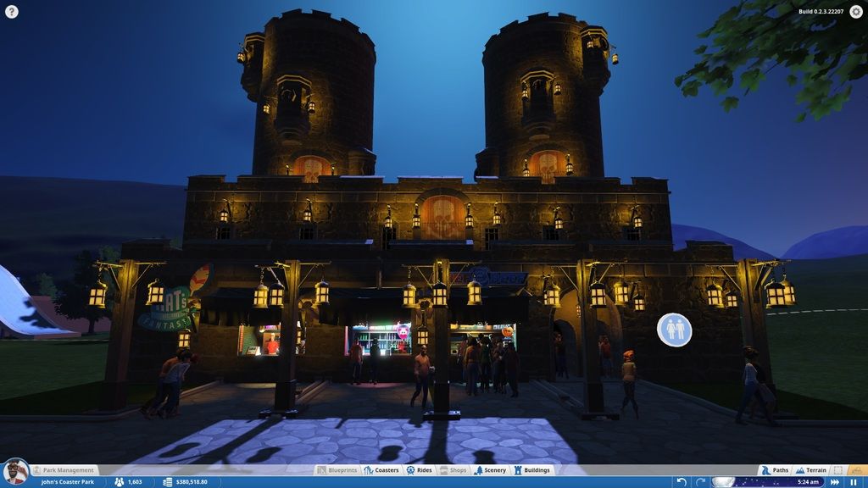Open the Shops tab
Screen dimensions: 868x488
(x=453, y=470)
